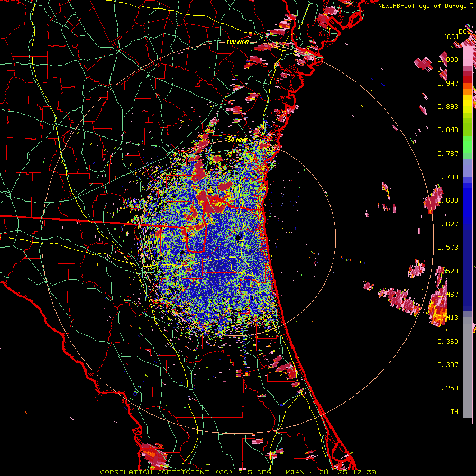Select the 0.733 value on the scale
Screen dimensions: 476x476
pos(448,177)
